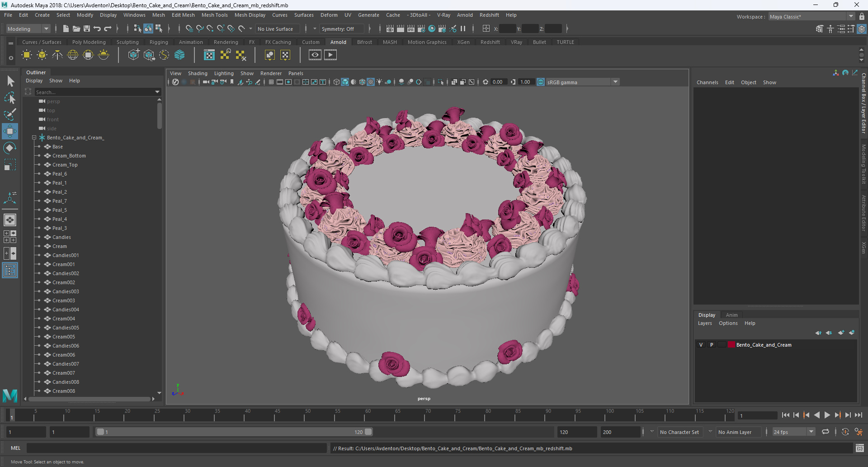This screenshot has height=467, width=868.
Task: Toggle playback P of Bento_Cake_and_Cream layer
Action: click(712, 345)
